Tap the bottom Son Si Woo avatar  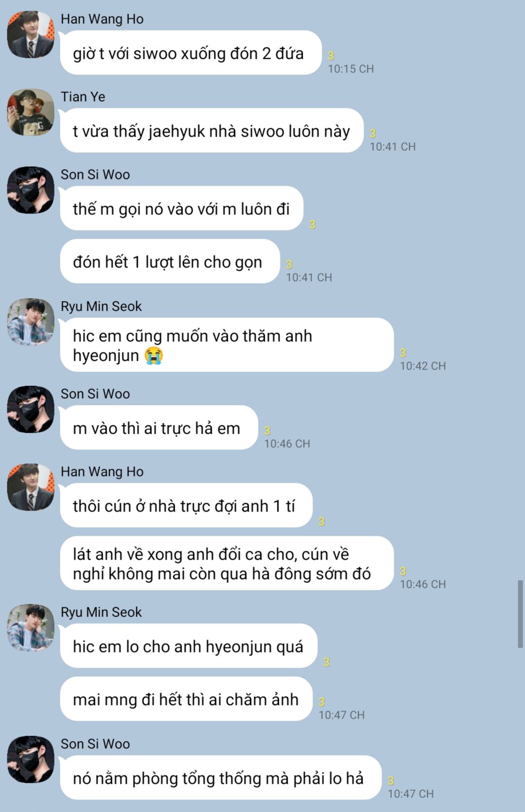(x=31, y=759)
